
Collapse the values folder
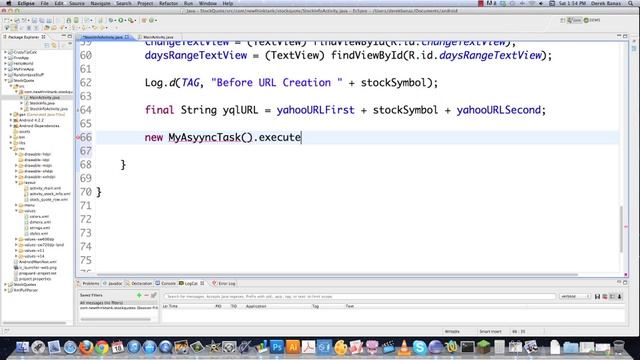(16, 211)
